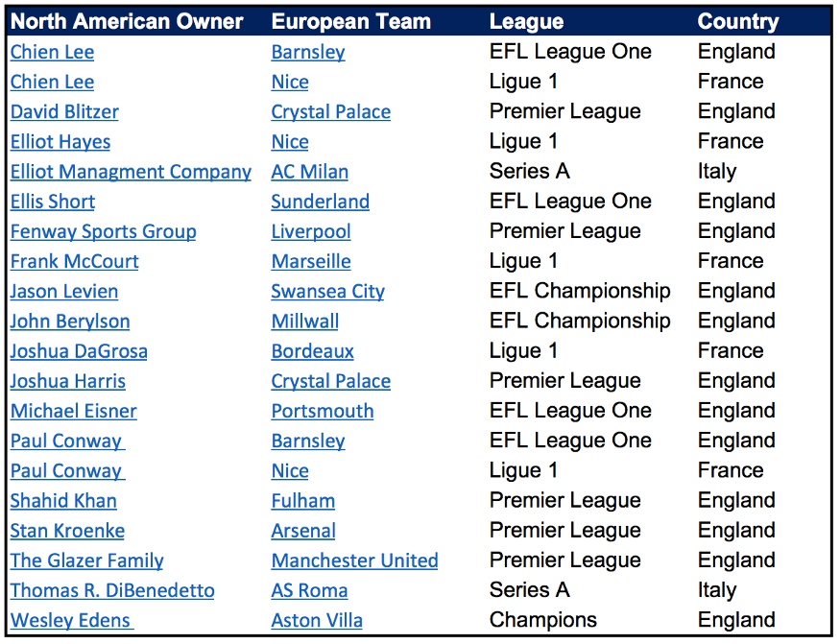Open the Fenway Sports Group link

click(103, 231)
